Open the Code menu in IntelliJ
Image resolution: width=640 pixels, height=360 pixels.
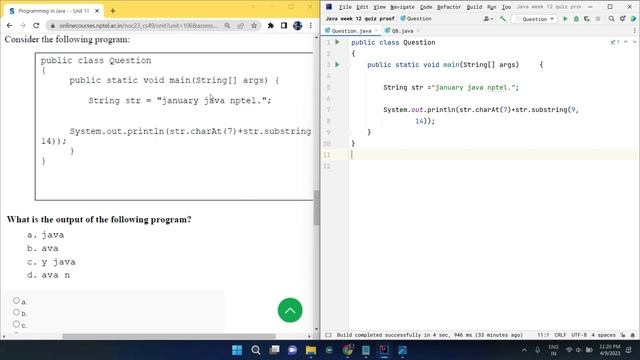[426, 7]
